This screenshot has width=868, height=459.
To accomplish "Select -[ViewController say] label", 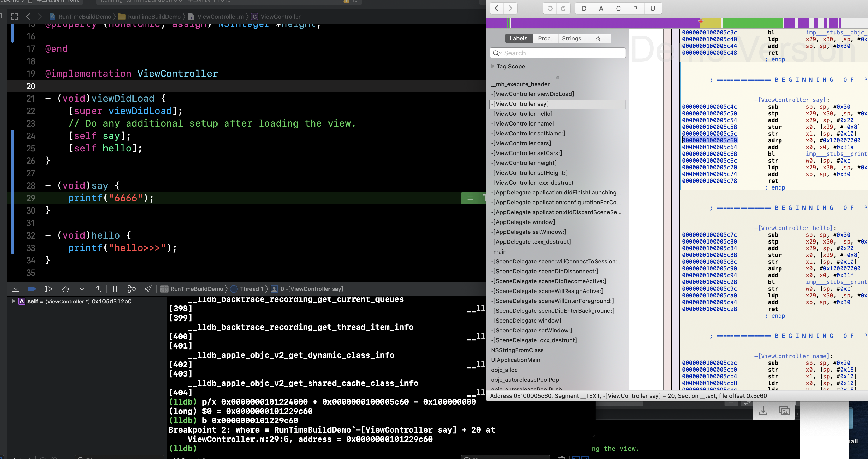I will coord(558,104).
